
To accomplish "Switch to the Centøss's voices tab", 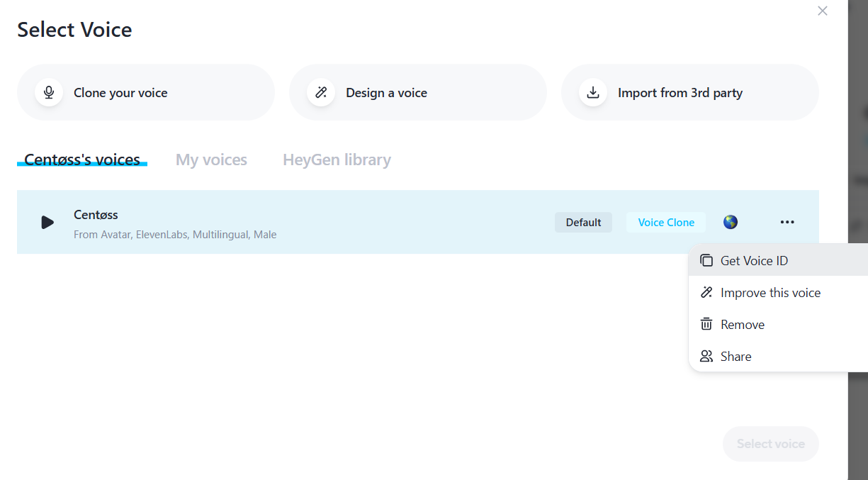I will [82, 160].
